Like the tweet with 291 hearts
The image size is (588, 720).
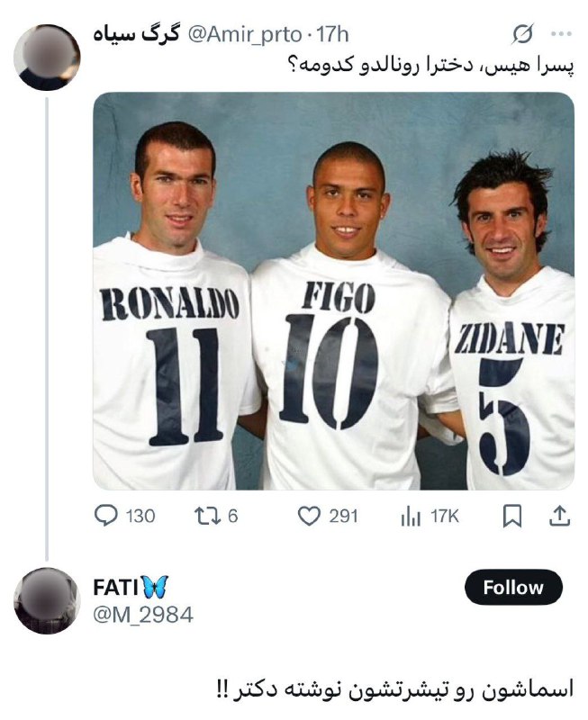click(x=309, y=516)
